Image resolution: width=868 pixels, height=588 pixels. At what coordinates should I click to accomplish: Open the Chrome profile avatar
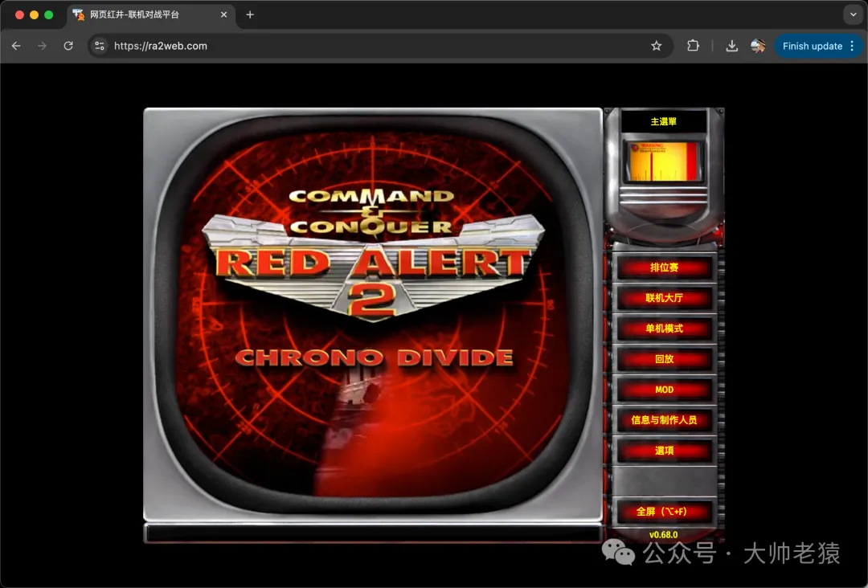click(758, 46)
